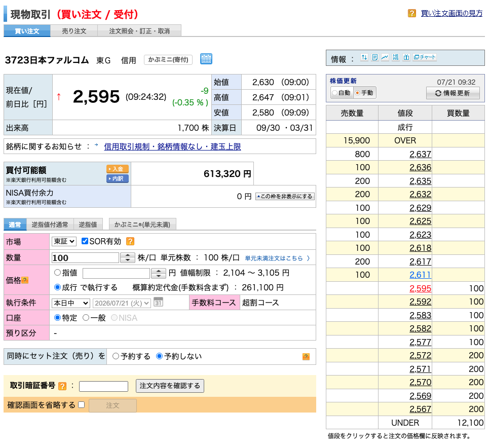
Task: Click bid price 2,567 in order book
Action: click(x=420, y=409)
